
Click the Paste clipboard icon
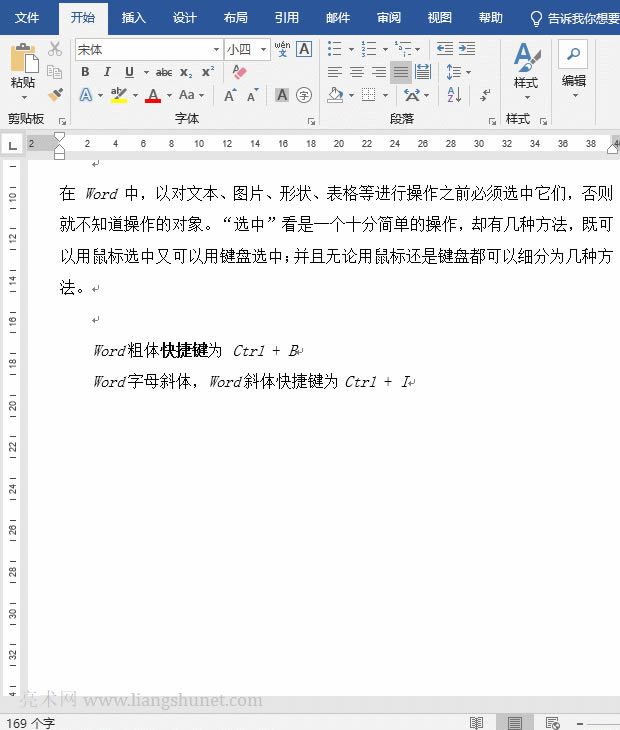tap(24, 58)
